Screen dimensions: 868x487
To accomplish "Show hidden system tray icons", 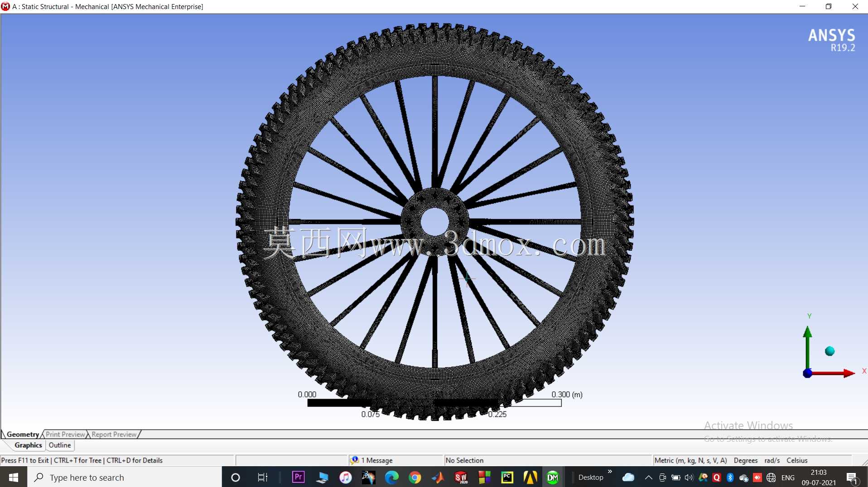I will tap(648, 477).
